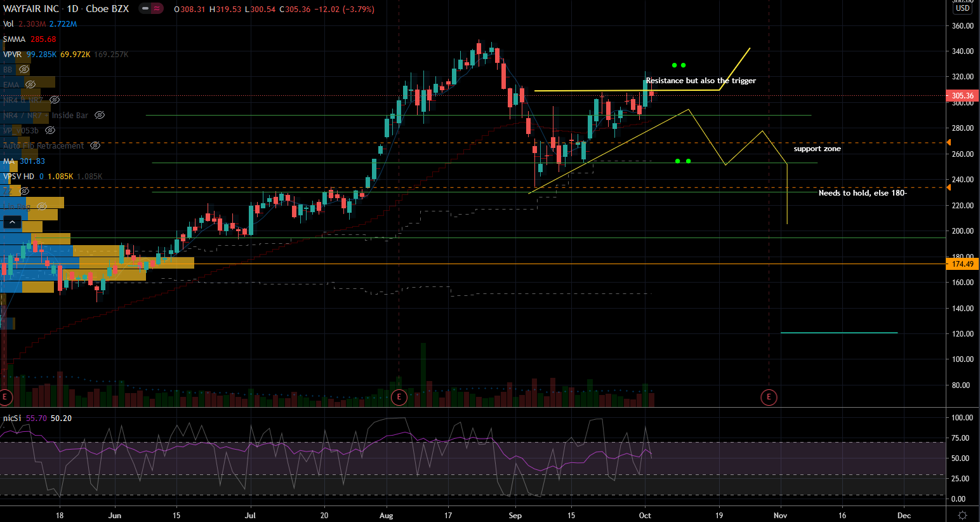The height and width of the screenshot is (522, 980).
Task: Click the Jun label on the time axis
Action: [115, 515]
